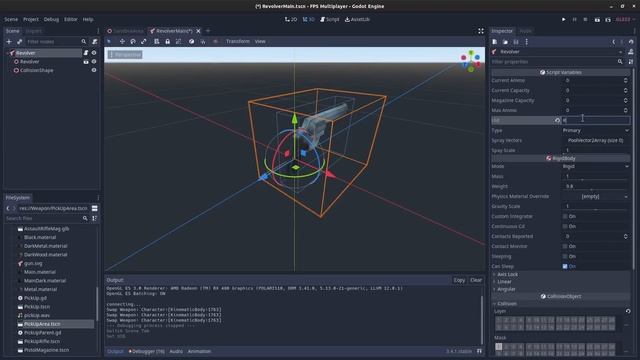This screenshot has height=360, width=640.
Task: Expand the Axis Lock section
Action: tap(506, 274)
